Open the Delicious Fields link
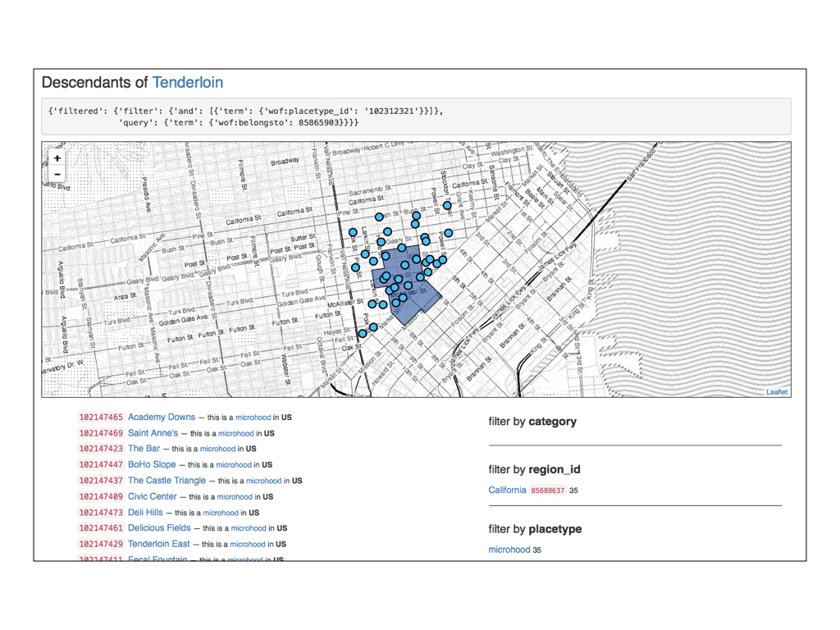The image size is (840, 630). [159, 528]
